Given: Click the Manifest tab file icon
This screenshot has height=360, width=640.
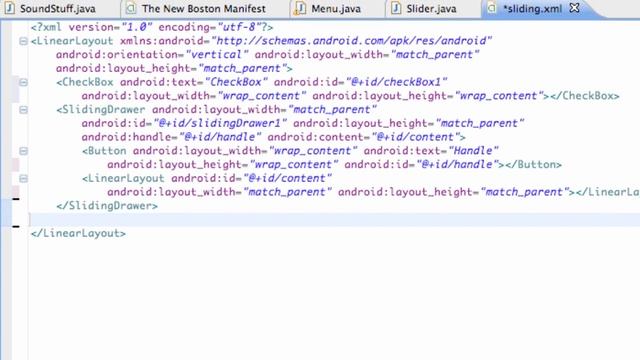Looking at the screenshot, I should 131,9.
